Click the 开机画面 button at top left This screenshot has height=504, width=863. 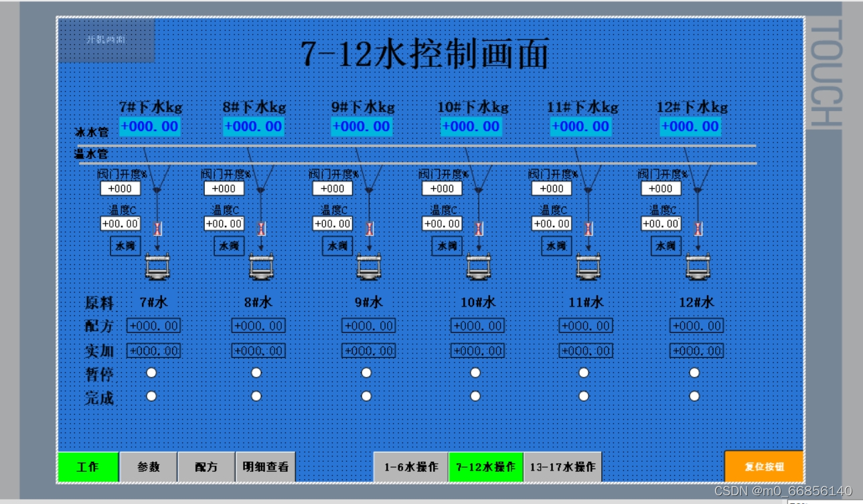pos(106,40)
